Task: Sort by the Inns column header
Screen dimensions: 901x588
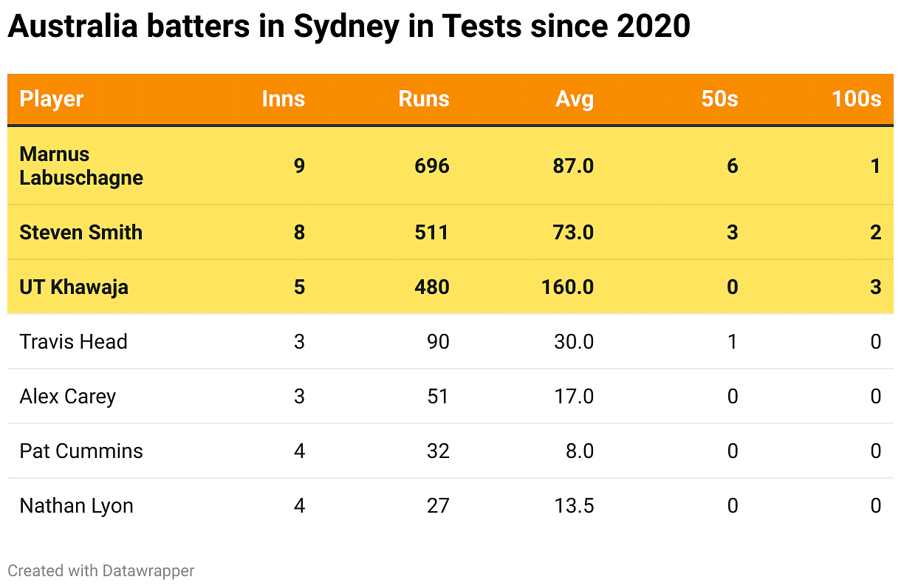Action: point(283,99)
